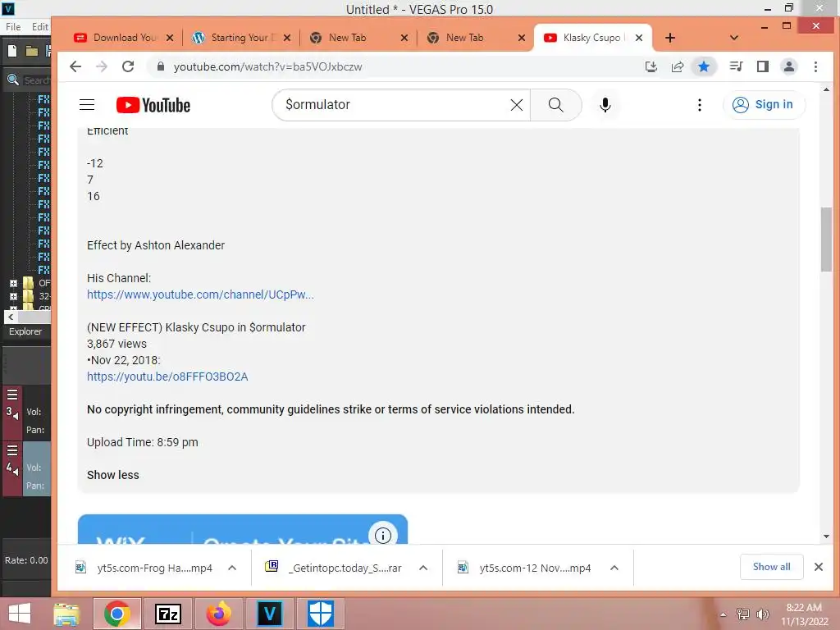Open track 4 hamburger menu in VEGAS
Image resolution: width=840 pixels, height=630 pixels.
12,450
